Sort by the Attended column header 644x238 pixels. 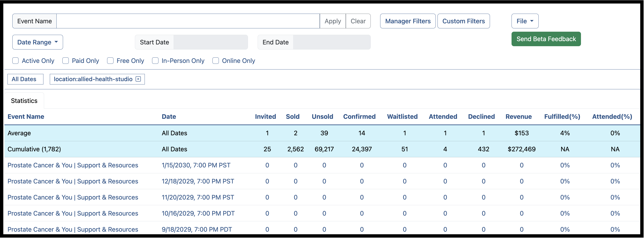coord(443,117)
